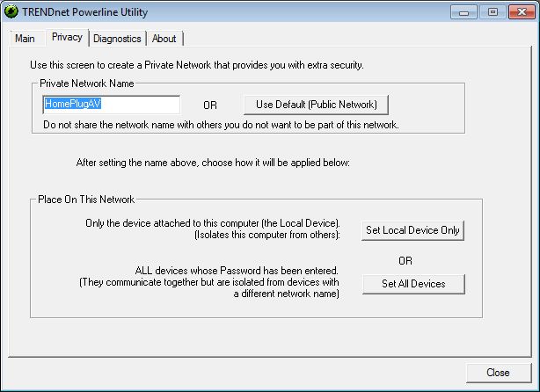The image size is (540, 392).
Task: Click text 'ALL devices whose Password has been entered'
Action: [x=237, y=271]
